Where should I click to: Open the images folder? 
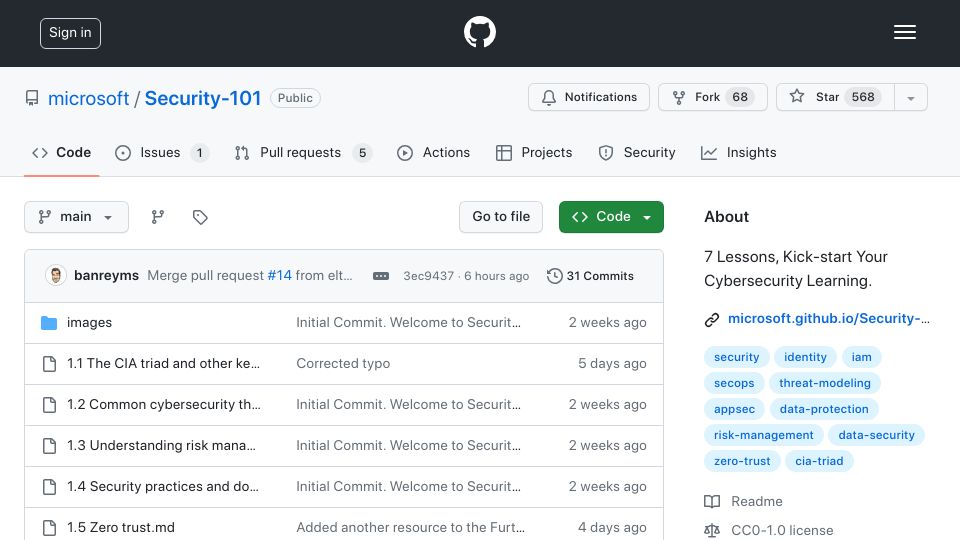pyautogui.click(x=89, y=323)
